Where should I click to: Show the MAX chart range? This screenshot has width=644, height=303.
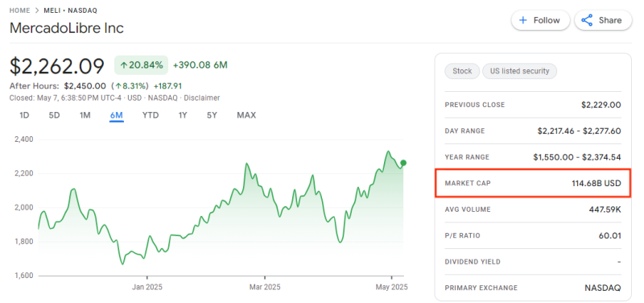click(246, 115)
